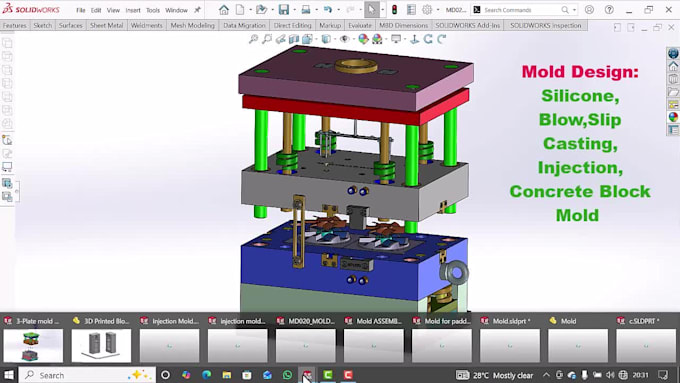
Task: Switch to the Sheet Metal tab
Action: pos(106,25)
